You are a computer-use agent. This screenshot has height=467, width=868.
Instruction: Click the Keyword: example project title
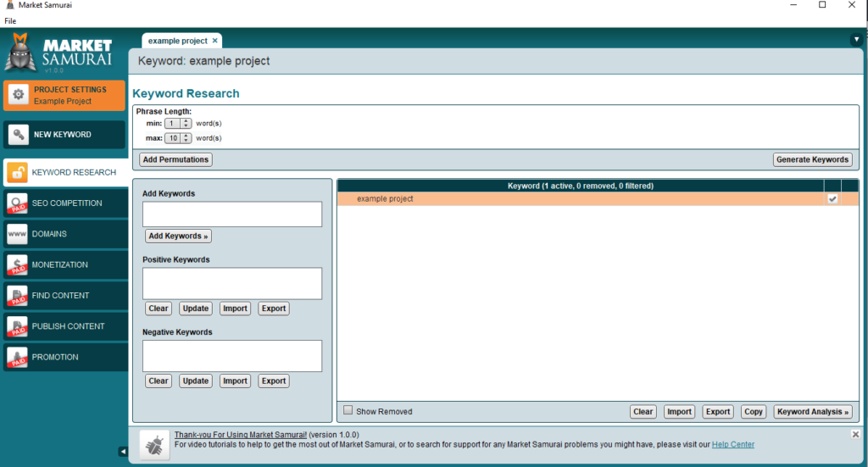coord(203,61)
